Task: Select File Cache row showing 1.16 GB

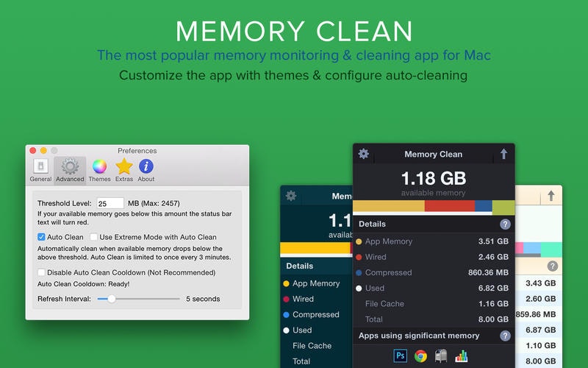Action: click(x=434, y=304)
